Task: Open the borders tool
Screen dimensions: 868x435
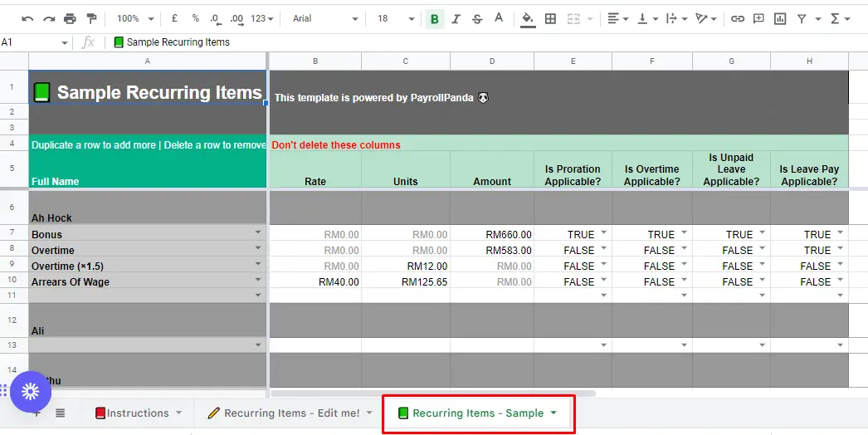Action: pyautogui.click(x=550, y=19)
